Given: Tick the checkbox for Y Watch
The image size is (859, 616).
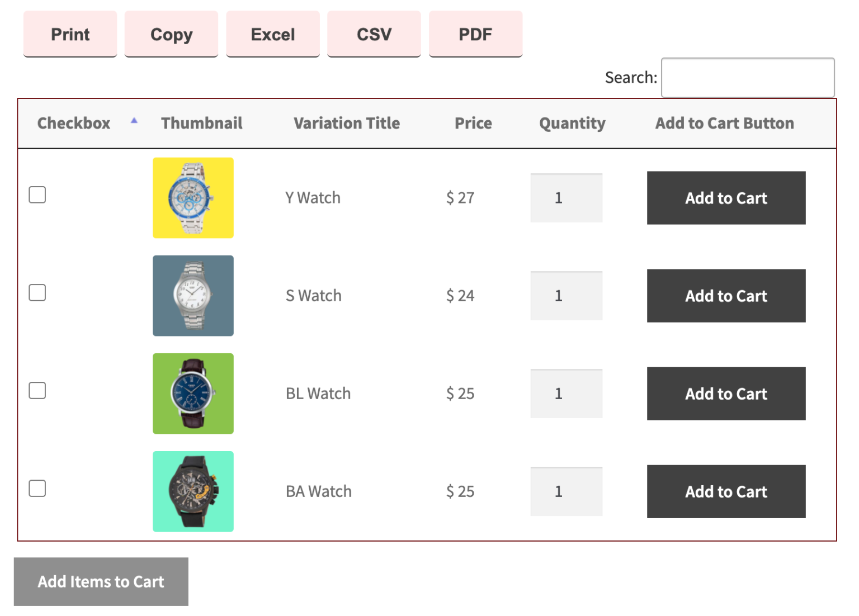Looking at the screenshot, I should coord(37,195).
